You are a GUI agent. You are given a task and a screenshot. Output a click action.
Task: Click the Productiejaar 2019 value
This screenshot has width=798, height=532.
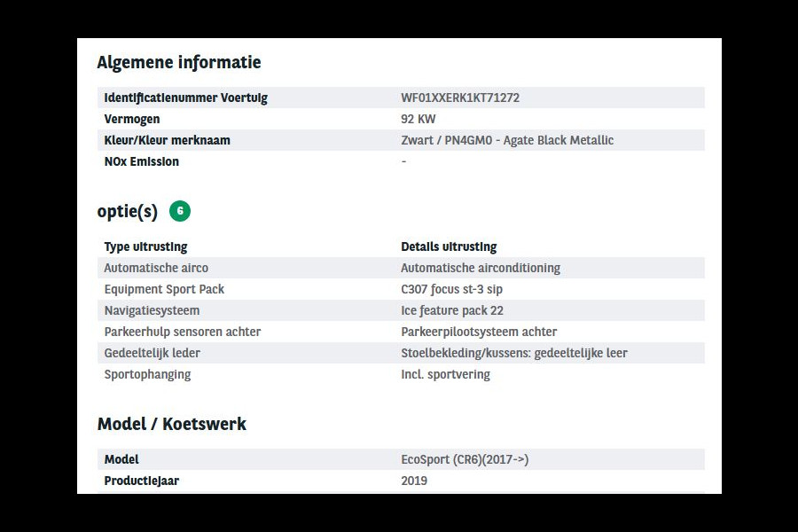coord(414,481)
